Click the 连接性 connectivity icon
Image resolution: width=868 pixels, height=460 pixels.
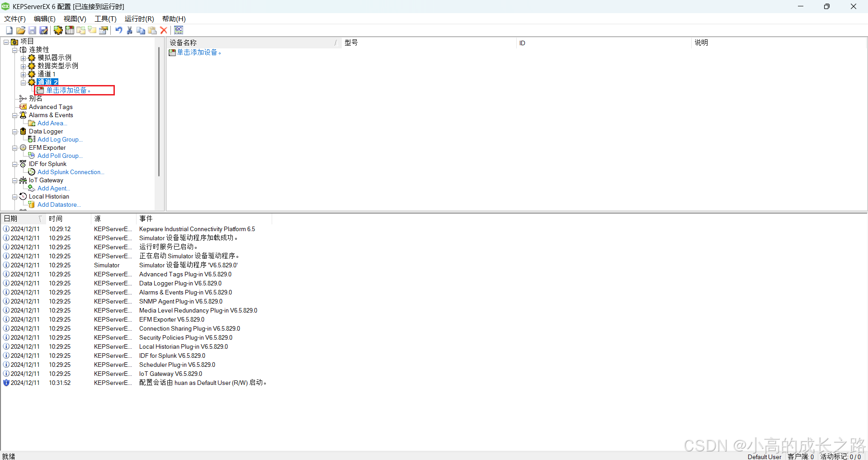tap(23, 50)
